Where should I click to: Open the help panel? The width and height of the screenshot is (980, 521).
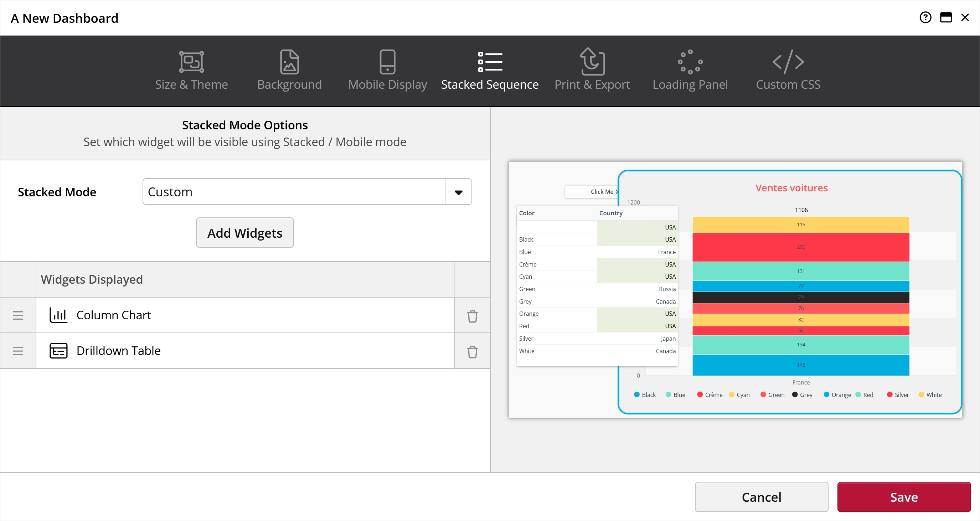(x=925, y=17)
